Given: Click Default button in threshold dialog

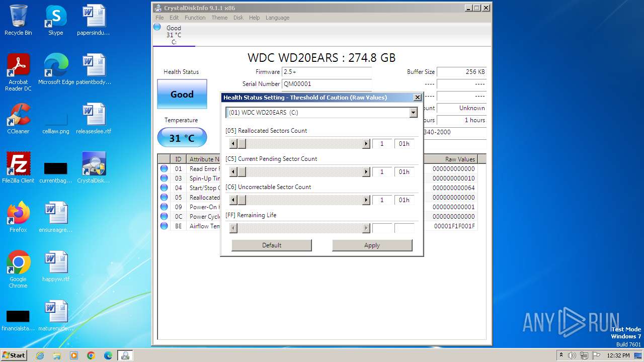Looking at the screenshot, I should pyautogui.click(x=272, y=245).
